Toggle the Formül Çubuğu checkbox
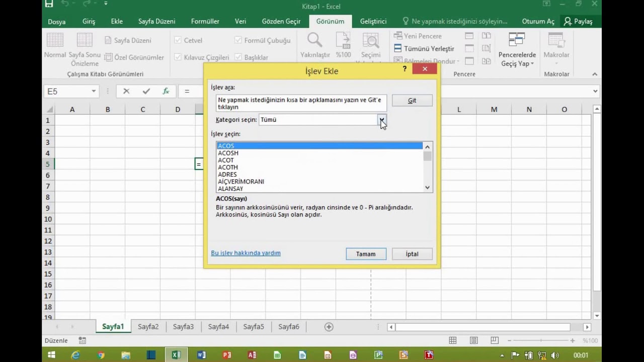This screenshot has width=644, height=362. (x=238, y=40)
